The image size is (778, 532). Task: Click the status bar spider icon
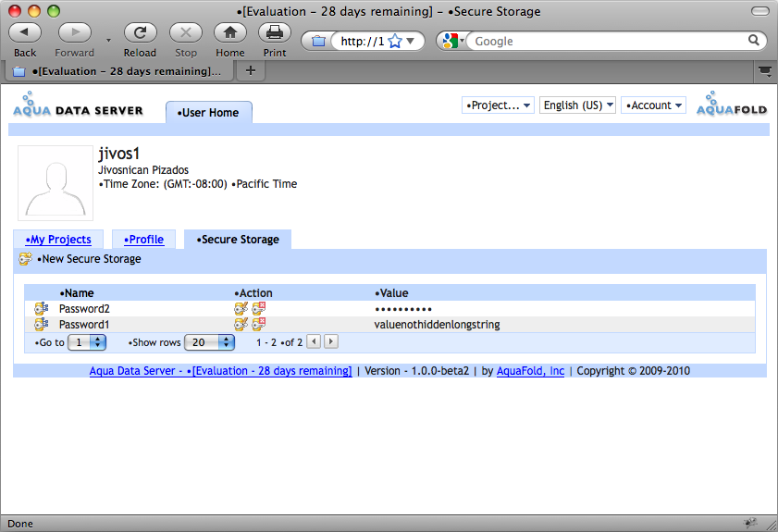coord(750,523)
